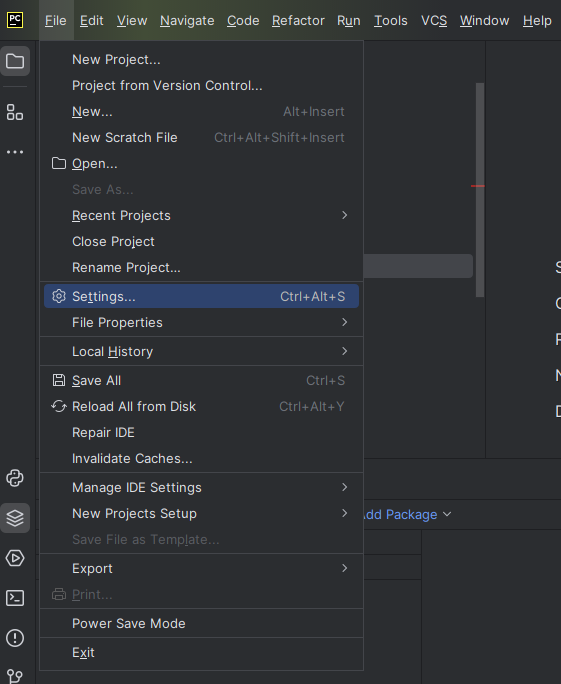This screenshot has width=561, height=684.
Task: Click the refresh icon beside Reload All
Action: point(58,407)
